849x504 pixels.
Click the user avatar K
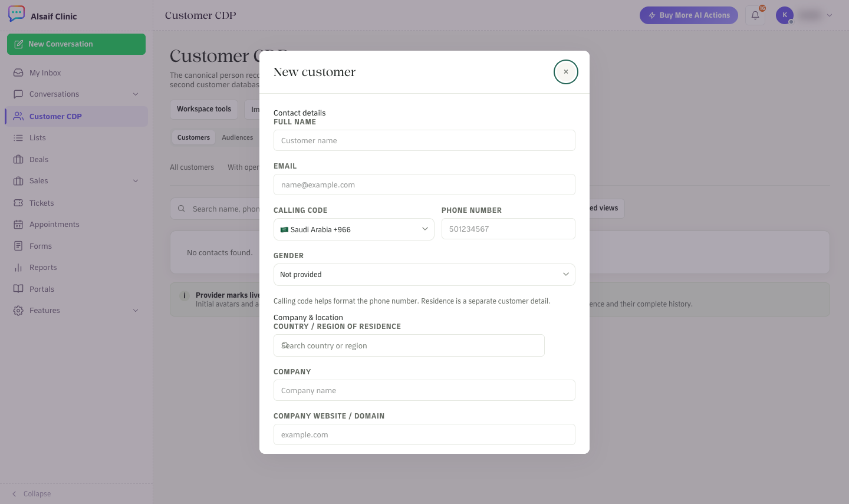pyautogui.click(x=785, y=15)
